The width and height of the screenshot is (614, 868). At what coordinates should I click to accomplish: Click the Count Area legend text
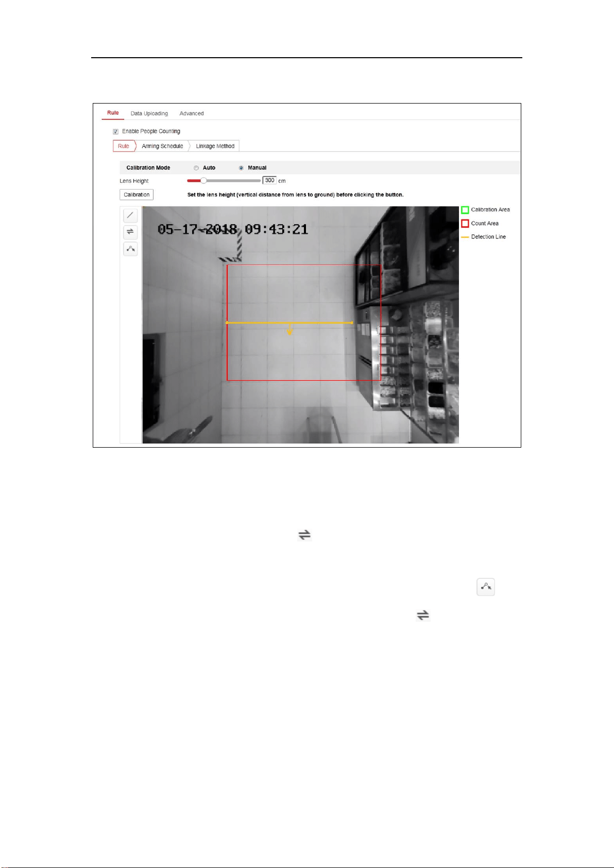[x=485, y=224]
